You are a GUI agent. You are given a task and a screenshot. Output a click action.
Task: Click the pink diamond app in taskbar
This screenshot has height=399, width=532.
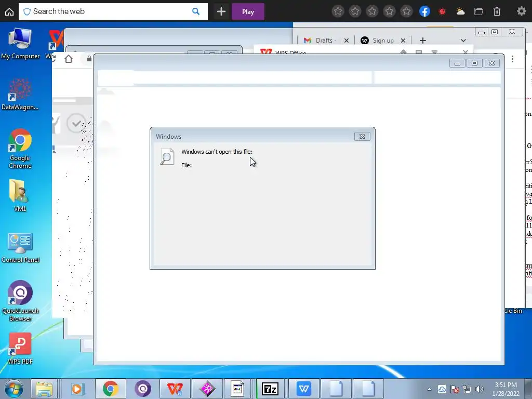coord(207,389)
